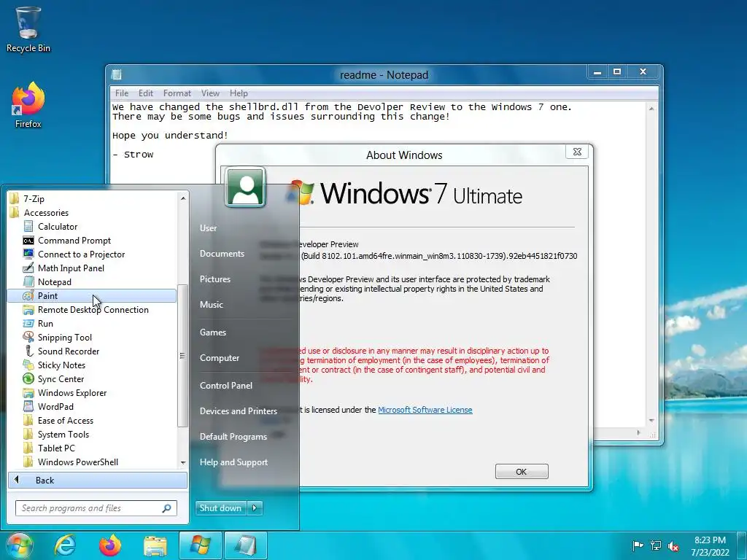This screenshot has height=560, width=747.
Task: Open Pictures from Start menu
Action: click(215, 279)
